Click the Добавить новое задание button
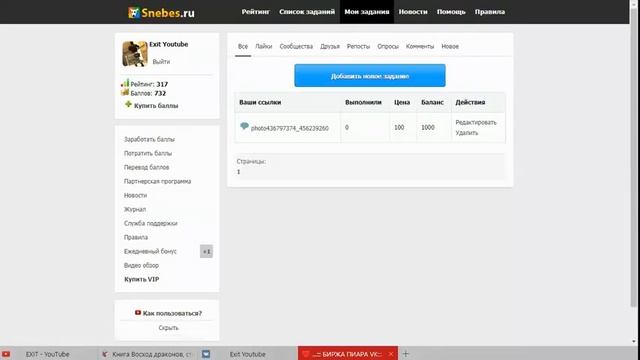This screenshot has width=640, height=360. [x=370, y=76]
